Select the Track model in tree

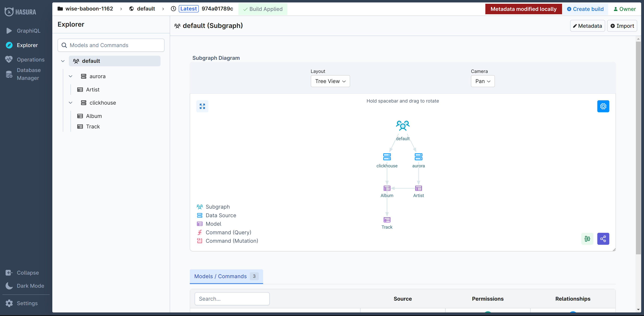[89, 126]
